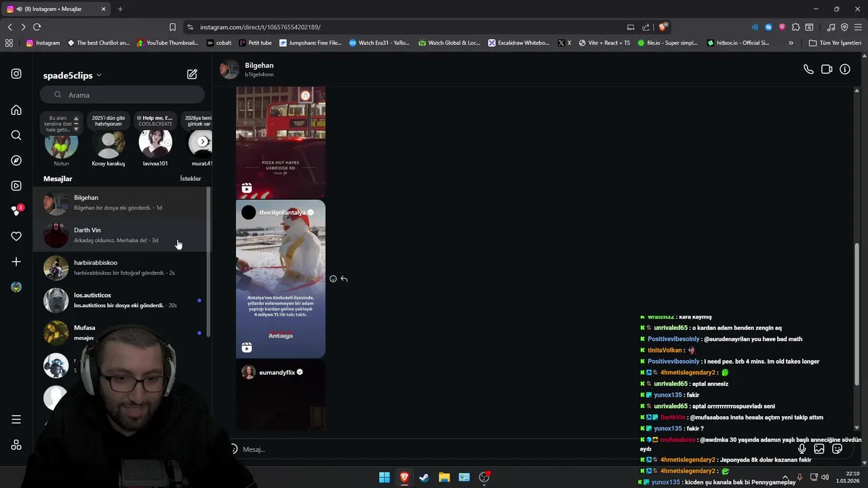Switch to Instagram Mesajlar browser tab
The width and height of the screenshot is (868, 488).
tap(57, 9)
